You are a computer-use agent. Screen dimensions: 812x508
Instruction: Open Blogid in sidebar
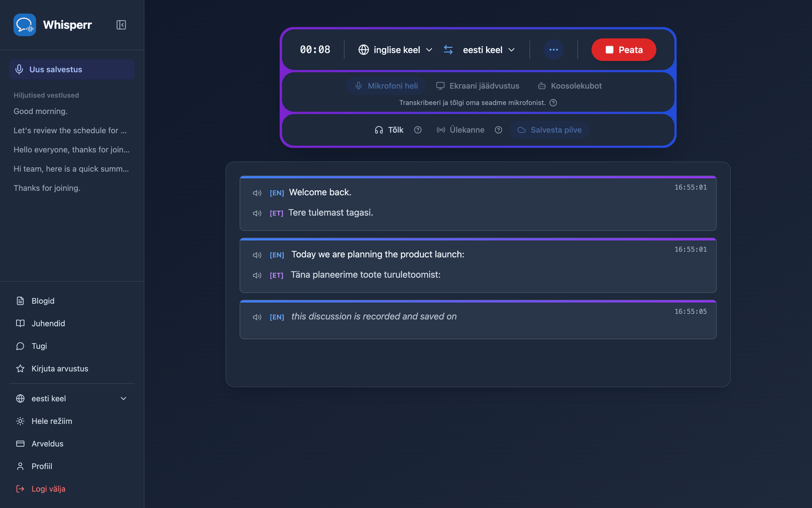(72, 301)
